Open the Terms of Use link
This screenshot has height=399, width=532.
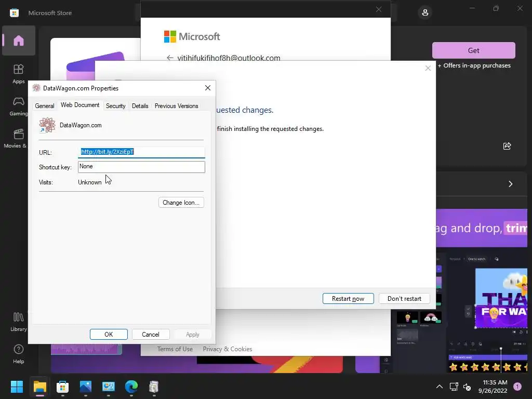click(x=175, y=349)
